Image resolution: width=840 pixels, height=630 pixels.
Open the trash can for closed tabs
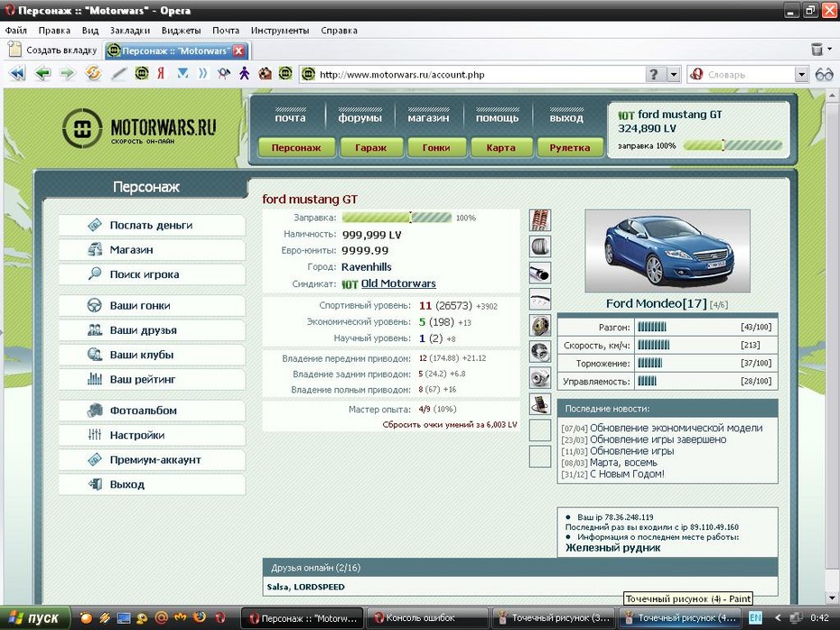point(817,50)
